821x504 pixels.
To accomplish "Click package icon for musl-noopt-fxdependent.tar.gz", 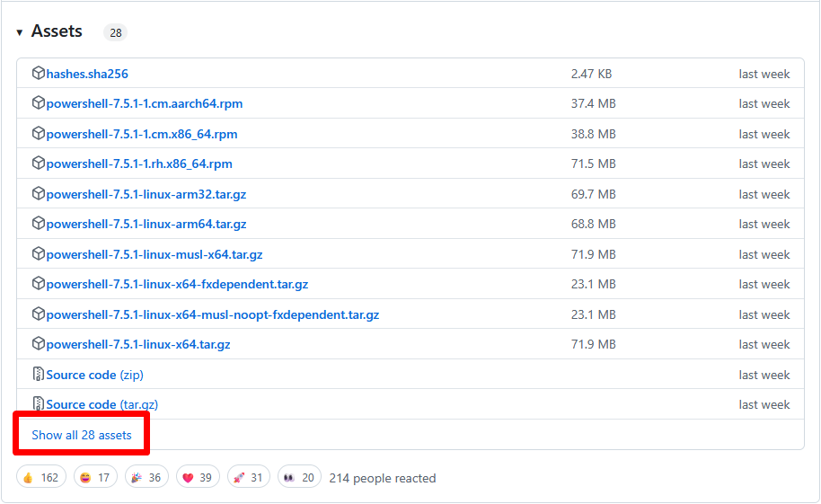I will click(x=39, y=314).
